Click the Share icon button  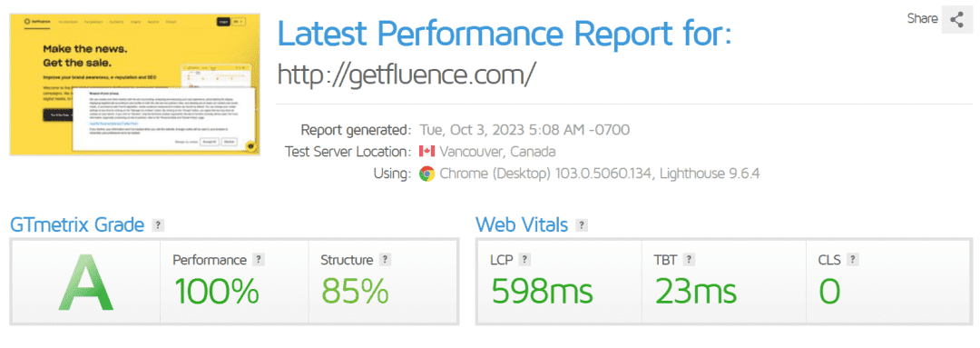point(957,19)
